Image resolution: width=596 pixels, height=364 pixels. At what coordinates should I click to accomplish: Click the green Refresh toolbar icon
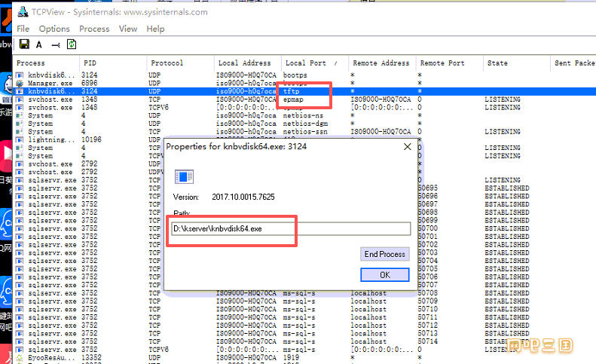point(72,44)
